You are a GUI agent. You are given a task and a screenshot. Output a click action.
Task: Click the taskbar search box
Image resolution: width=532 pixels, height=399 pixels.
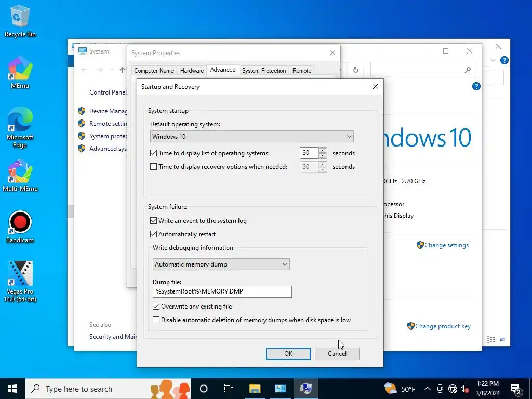click(109, 389)
